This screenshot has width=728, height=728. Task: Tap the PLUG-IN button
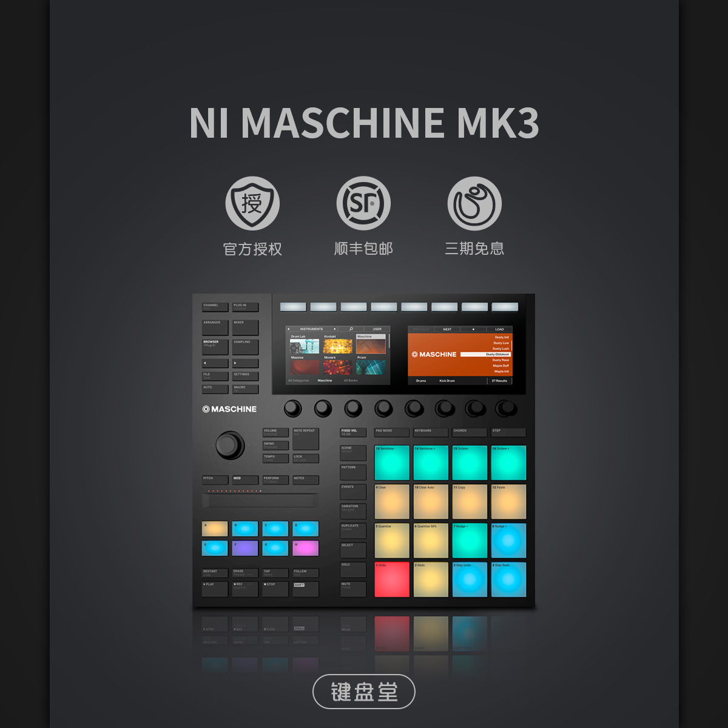245,308
